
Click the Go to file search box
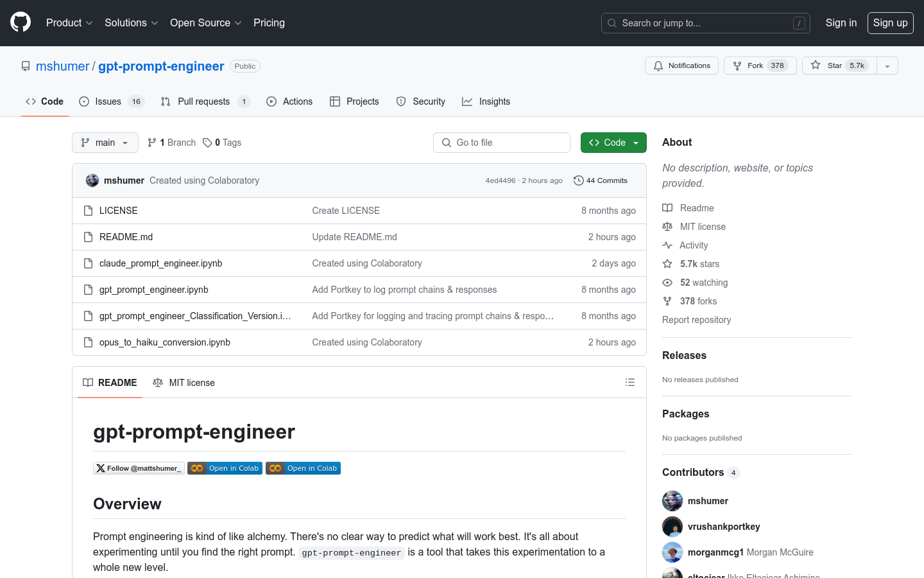502,143
